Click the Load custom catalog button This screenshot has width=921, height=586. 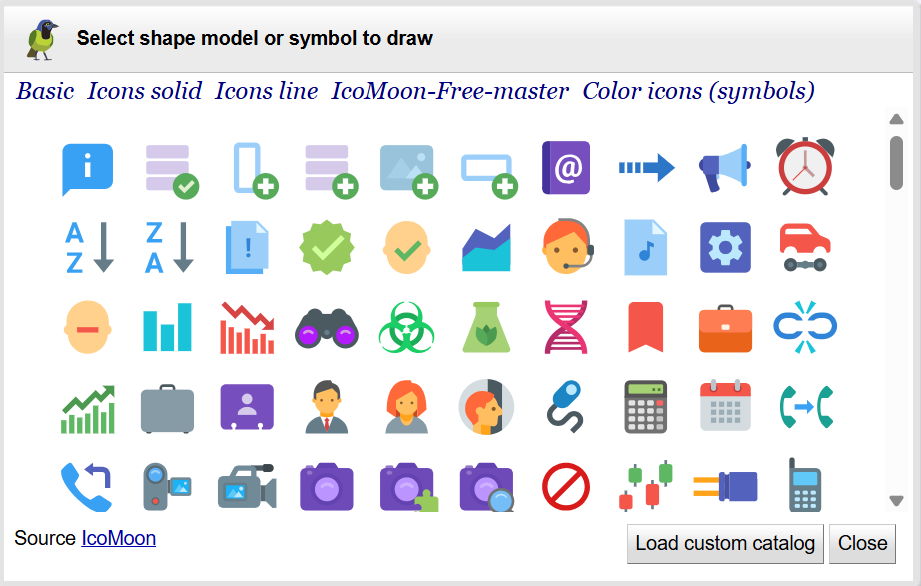coord(724,544)
